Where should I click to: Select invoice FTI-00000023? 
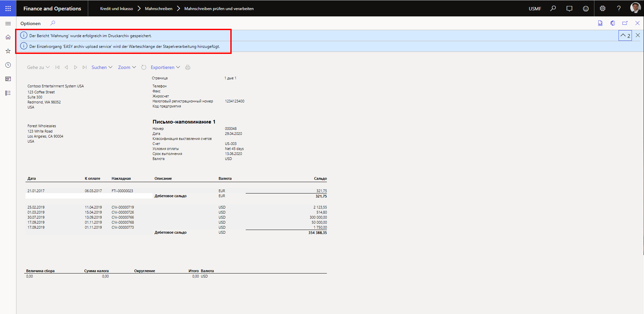click(x=122, y=191)
